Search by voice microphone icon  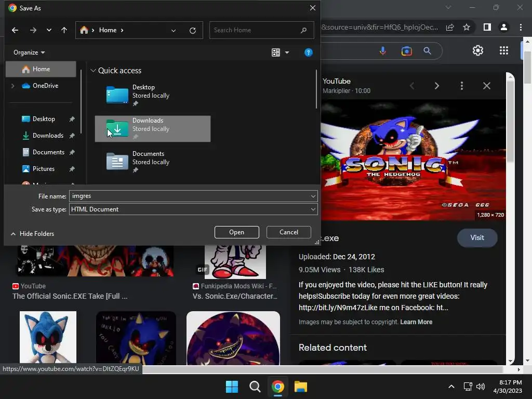tap(383, 51)
